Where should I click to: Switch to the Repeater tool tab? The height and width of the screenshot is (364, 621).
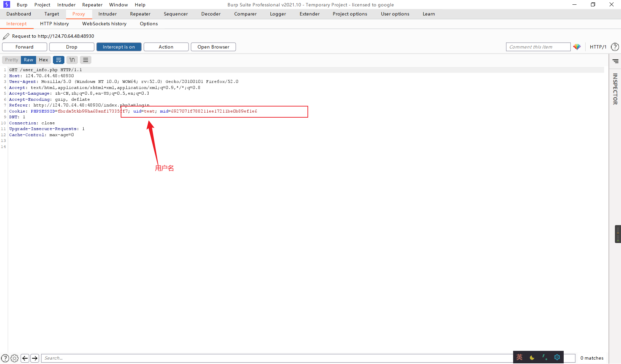(x=140, y=14)
